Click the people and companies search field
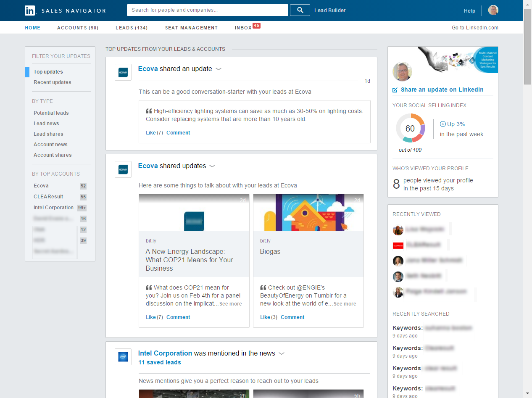Screen dimensions: 532x398 point(208,10)
